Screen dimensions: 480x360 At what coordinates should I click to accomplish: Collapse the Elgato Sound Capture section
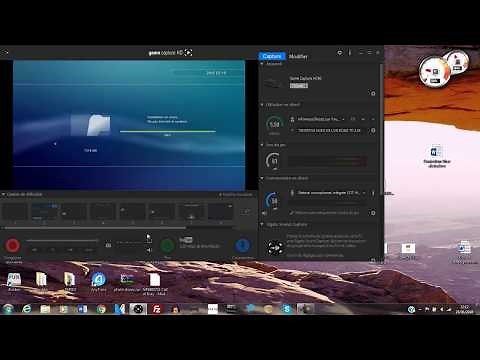(262, 225)
